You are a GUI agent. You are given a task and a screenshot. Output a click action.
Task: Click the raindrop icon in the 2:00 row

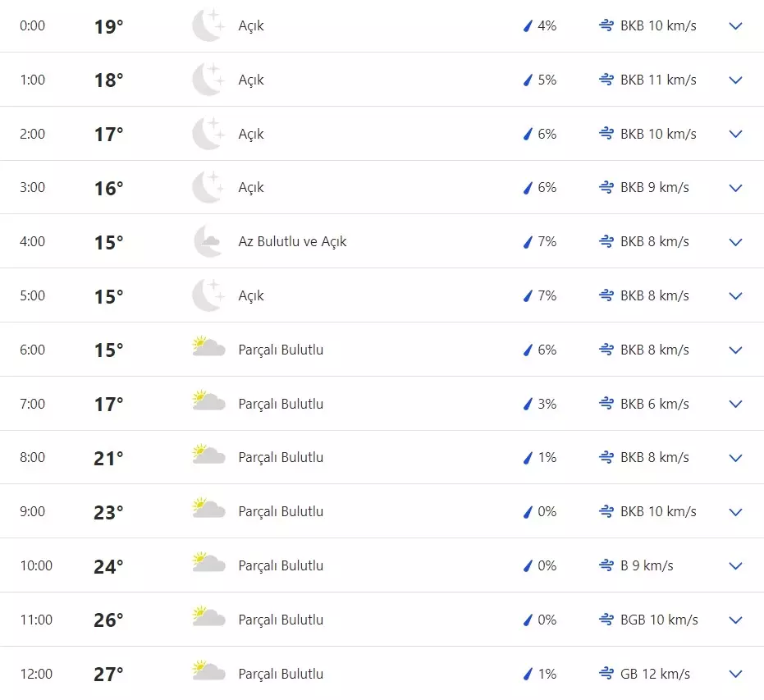pyautogui.click(x=528, y=134)
